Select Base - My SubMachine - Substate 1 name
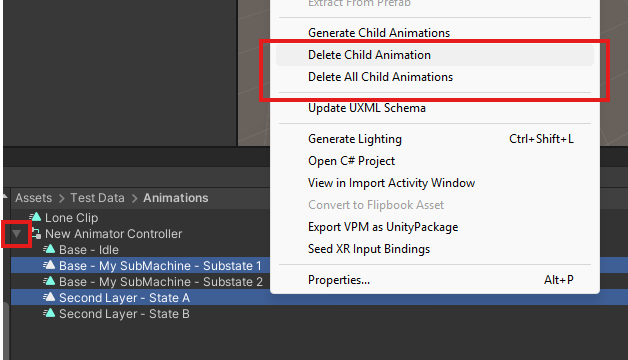Screen dimensions: 628x360 click(160, 266)
